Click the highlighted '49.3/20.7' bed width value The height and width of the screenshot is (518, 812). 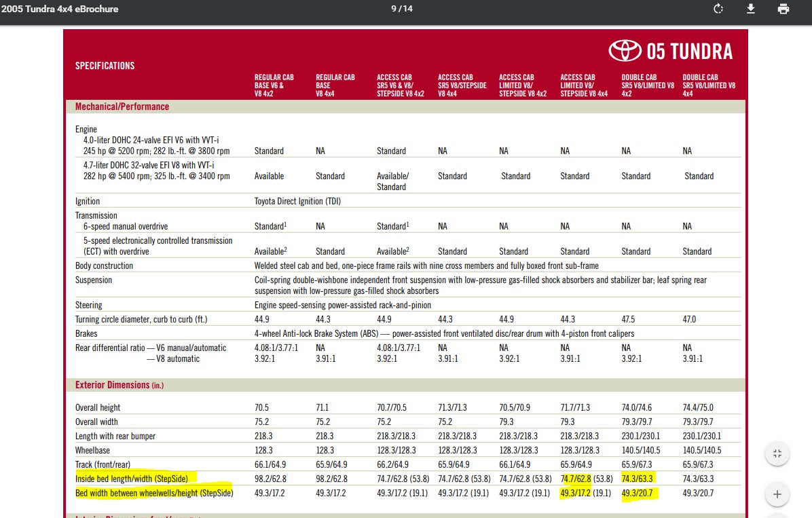pyautogui.click(x=638, y=493)
